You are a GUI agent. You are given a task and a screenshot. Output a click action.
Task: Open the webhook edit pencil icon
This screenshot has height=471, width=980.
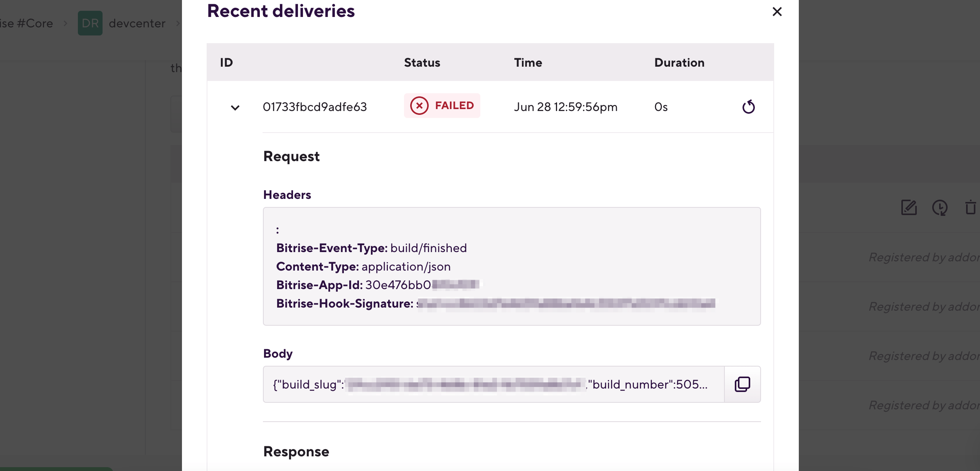909,208
